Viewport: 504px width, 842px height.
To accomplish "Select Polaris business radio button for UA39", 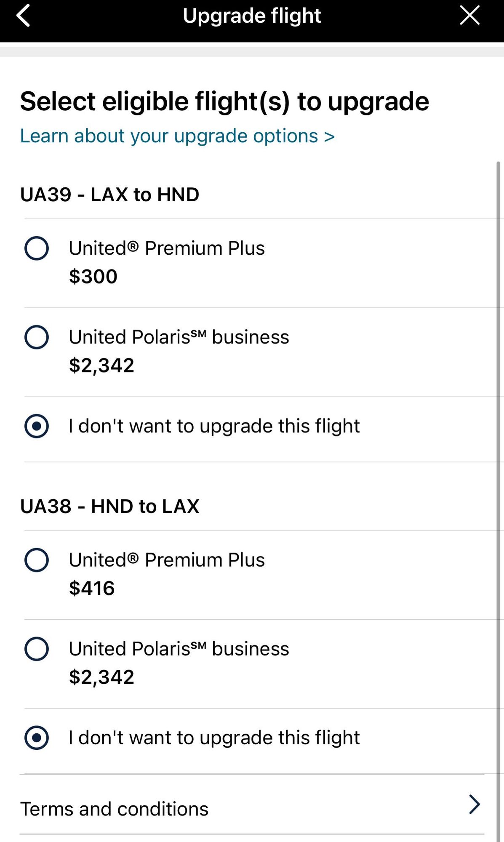I will (37, 337).
